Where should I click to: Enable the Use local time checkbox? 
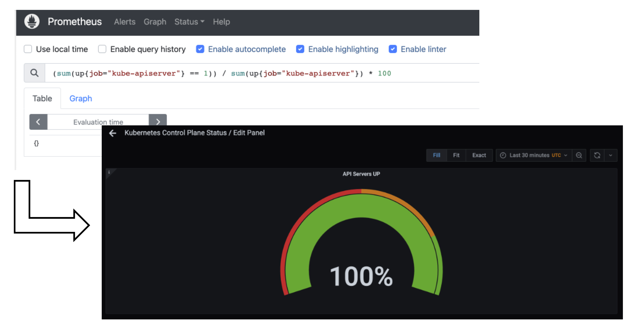tap(28, 49)
